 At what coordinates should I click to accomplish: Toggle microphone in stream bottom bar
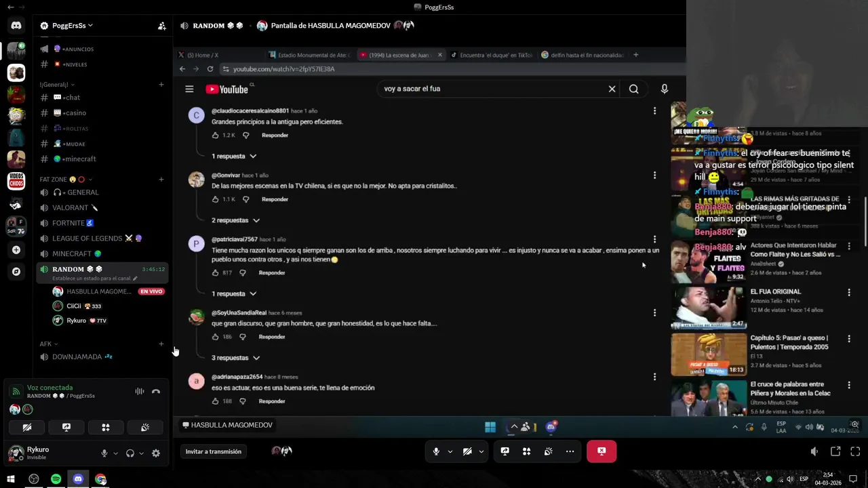[436, 451]
